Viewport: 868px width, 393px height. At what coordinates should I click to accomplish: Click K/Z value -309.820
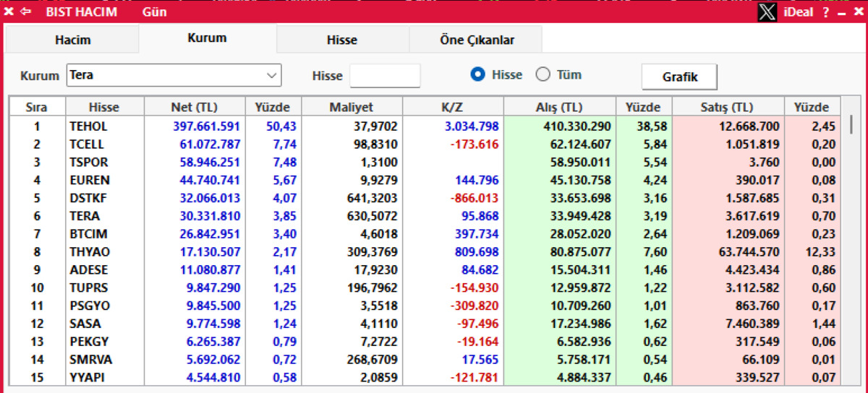coord(475,306)
